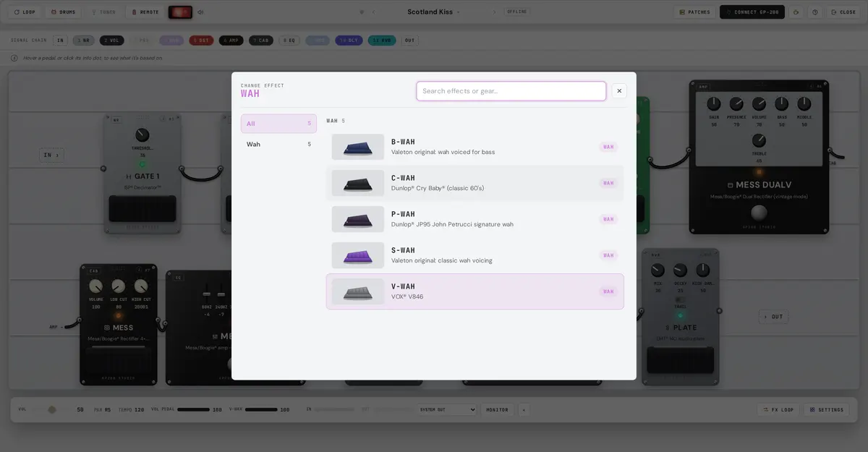Image resolution: width=868 pixels, height=452 pixels.
Task: Toggle the speaker mute icon
Action: click(200, 12)
